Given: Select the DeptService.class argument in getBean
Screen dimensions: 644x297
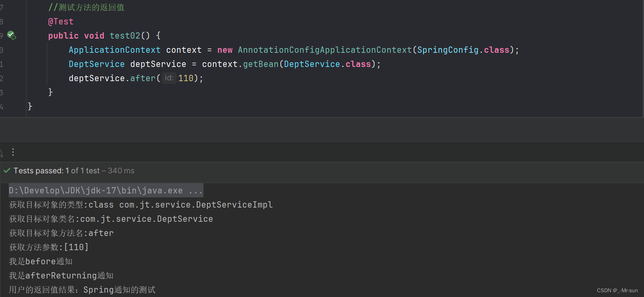Looking at the screenshot, I should [x=327, y=64].
